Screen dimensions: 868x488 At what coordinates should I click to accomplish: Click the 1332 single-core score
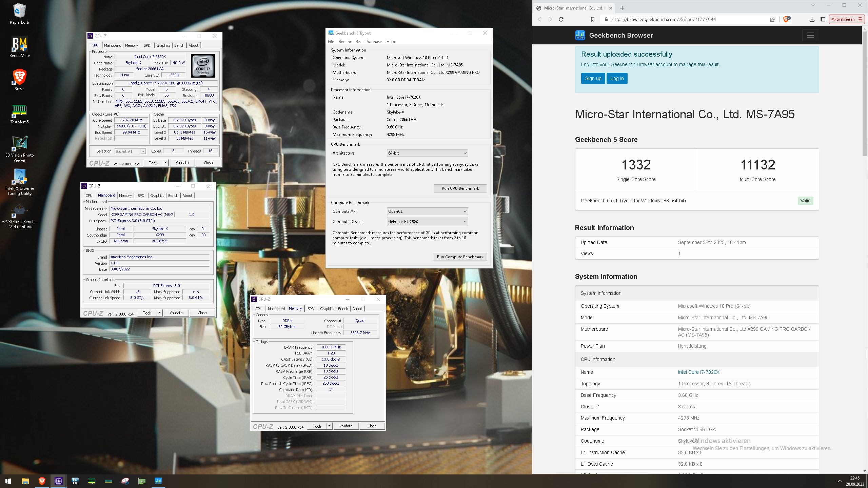click(x=636, y=165)
